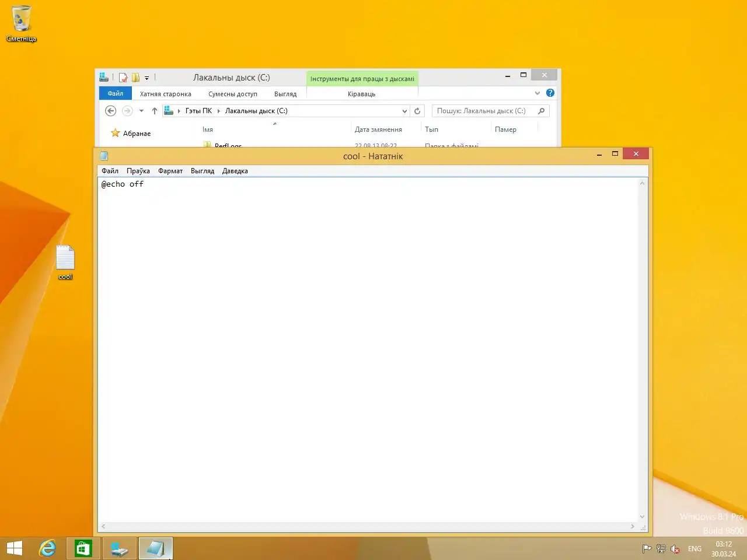747x560 pixels.
Task: Launch Internet Explorer from taskbar
Action: [x=47, y=548]
